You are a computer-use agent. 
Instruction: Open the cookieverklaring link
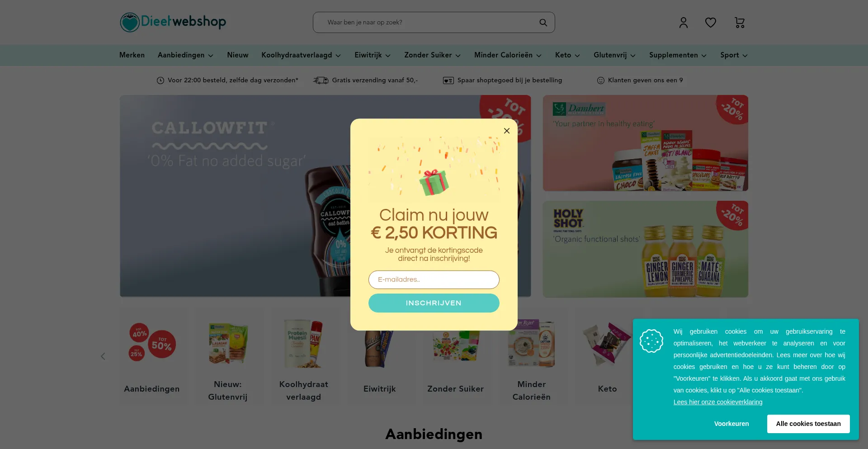pos(718,402)
